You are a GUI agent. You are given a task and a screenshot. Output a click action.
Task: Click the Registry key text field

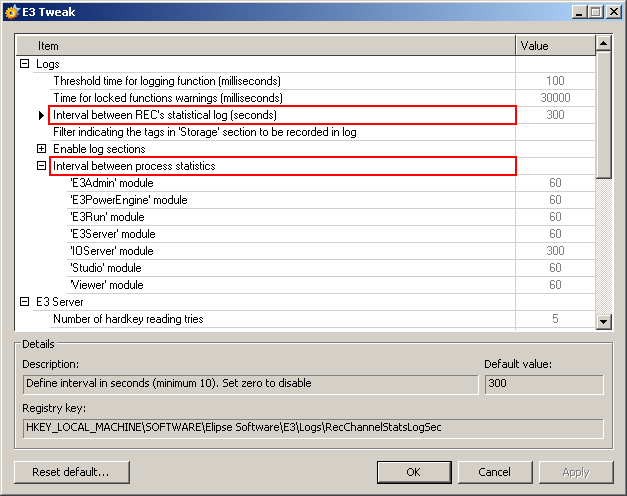[312, 428]
